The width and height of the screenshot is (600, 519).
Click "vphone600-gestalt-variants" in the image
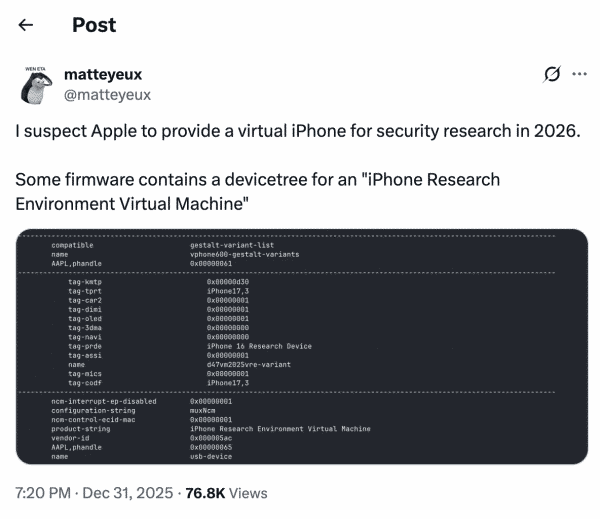click(244, 254)
